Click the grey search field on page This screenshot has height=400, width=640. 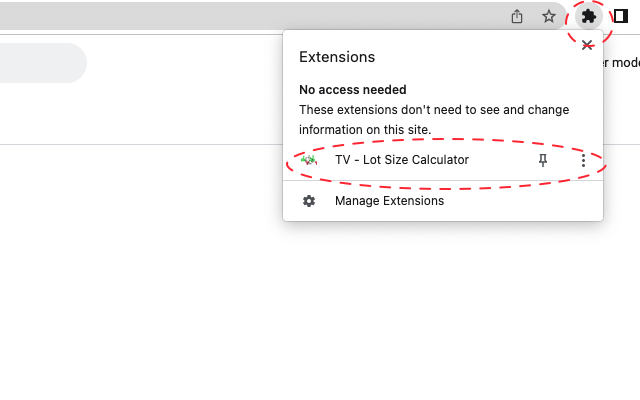click(x=40, y=63)
